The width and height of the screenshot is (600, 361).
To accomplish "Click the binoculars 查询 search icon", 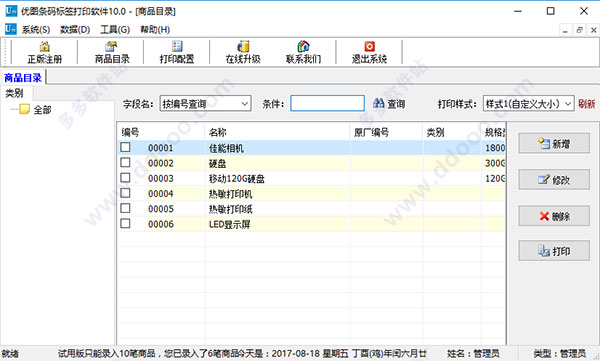I will (x=378, y=103).
